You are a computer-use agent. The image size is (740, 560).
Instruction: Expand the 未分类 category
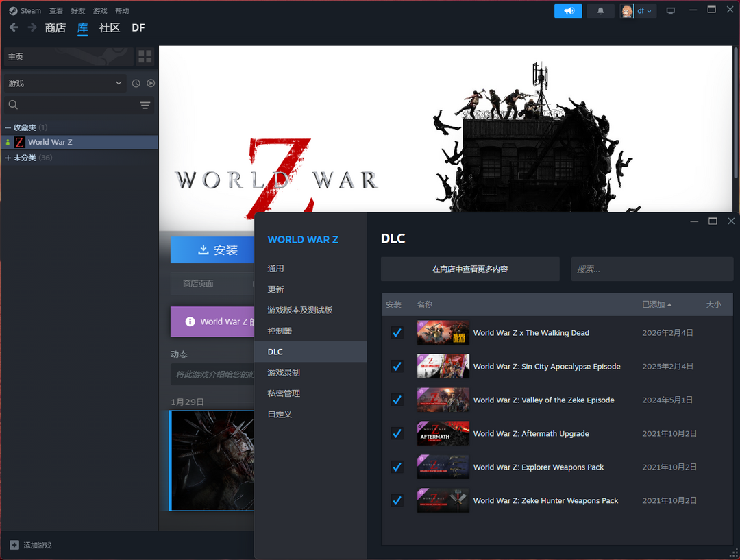tap(8, 158)
